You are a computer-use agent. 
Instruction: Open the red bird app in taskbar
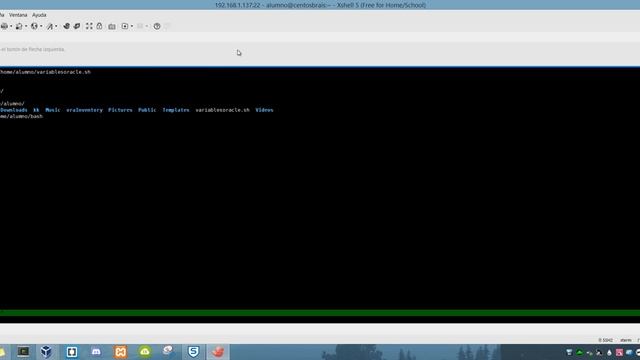(x=218, y=351)
